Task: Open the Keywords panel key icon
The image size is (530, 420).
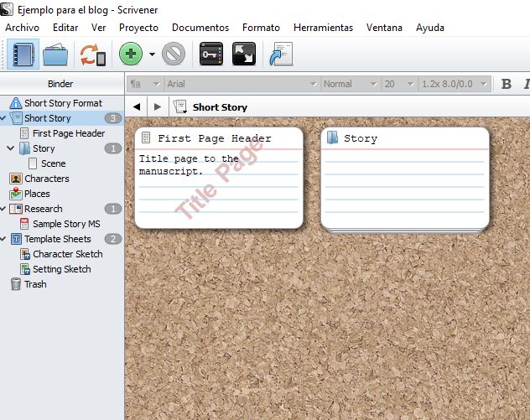Action: [211, 54]
